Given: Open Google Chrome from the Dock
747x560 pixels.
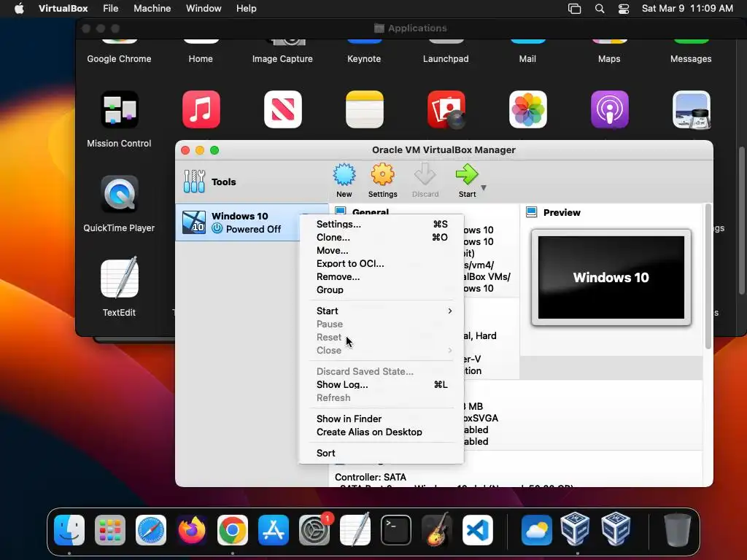Looking at the screenshot, I should pyautogui.click(x=233, y=530).
